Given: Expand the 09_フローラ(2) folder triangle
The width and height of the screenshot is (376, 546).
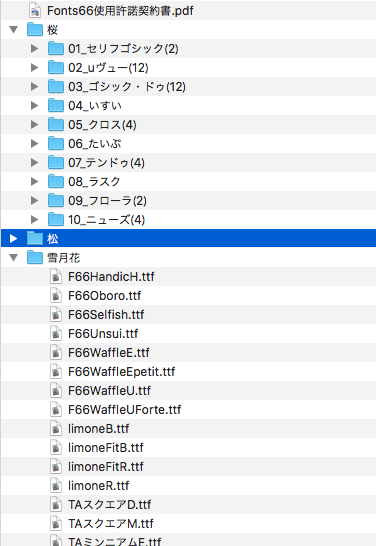Looking at the screenshot, I should [34, 200].
